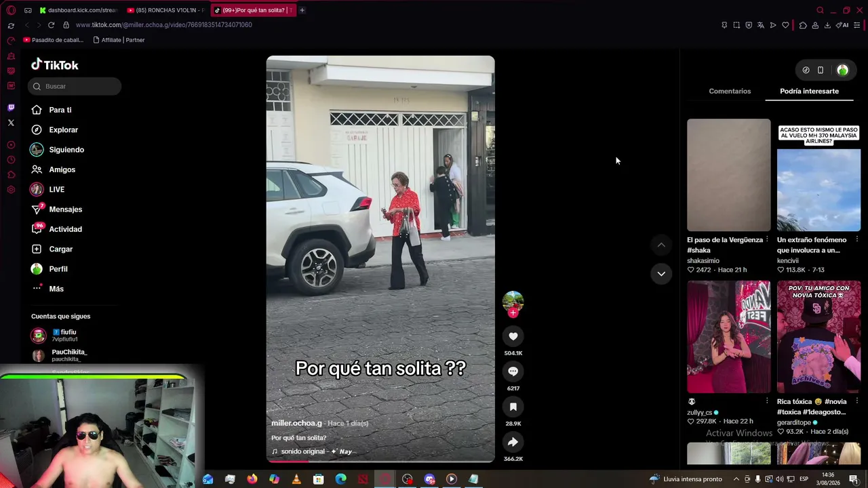This screenshot has height=488, width=868.
Task: Take a snapshot with the capture icon
Action: coord(736,25)
